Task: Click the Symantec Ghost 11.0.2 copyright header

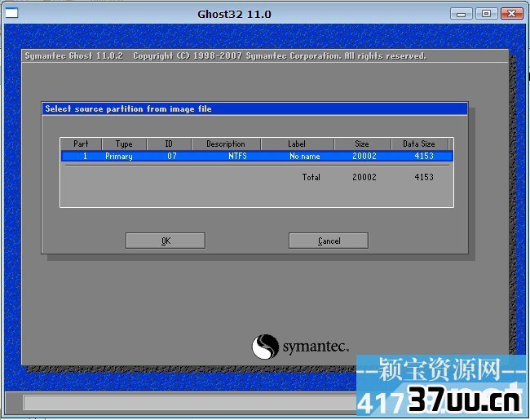Action: (225, 55)
